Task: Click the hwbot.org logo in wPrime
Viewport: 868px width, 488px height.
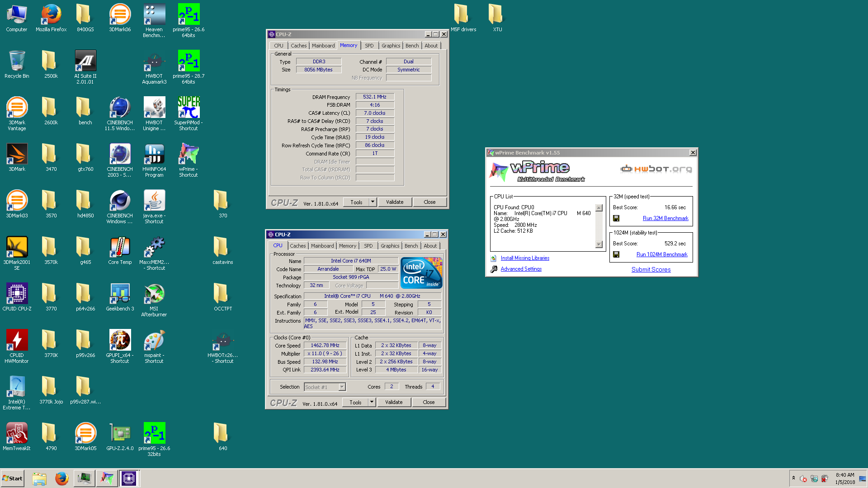Action: (x=656, y=169)
